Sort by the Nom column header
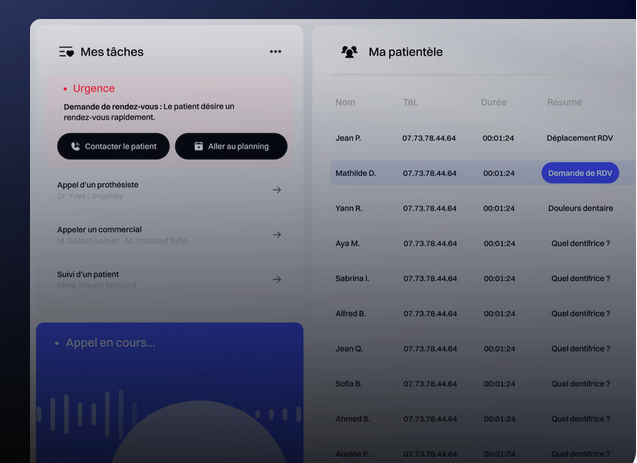This screenshot has height=463, width=637. click(x=345, y=102)
